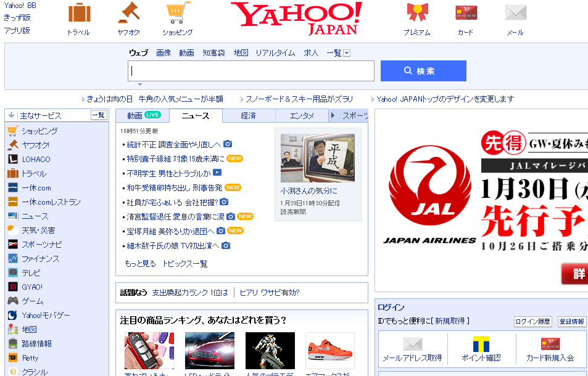Screen dimensions: 588x376
Task: Click the ショッピング cart icon in sidebar
Action: click(x=13, y=131)
